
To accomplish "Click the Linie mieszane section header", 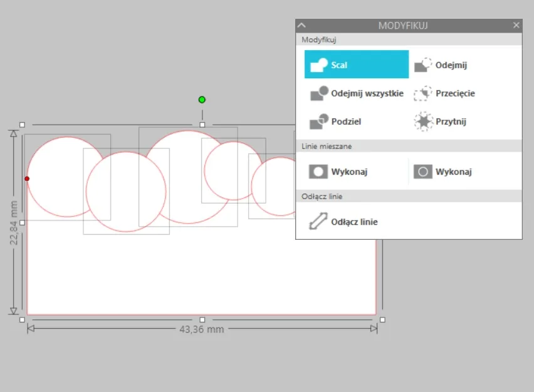I will (409, 147).
